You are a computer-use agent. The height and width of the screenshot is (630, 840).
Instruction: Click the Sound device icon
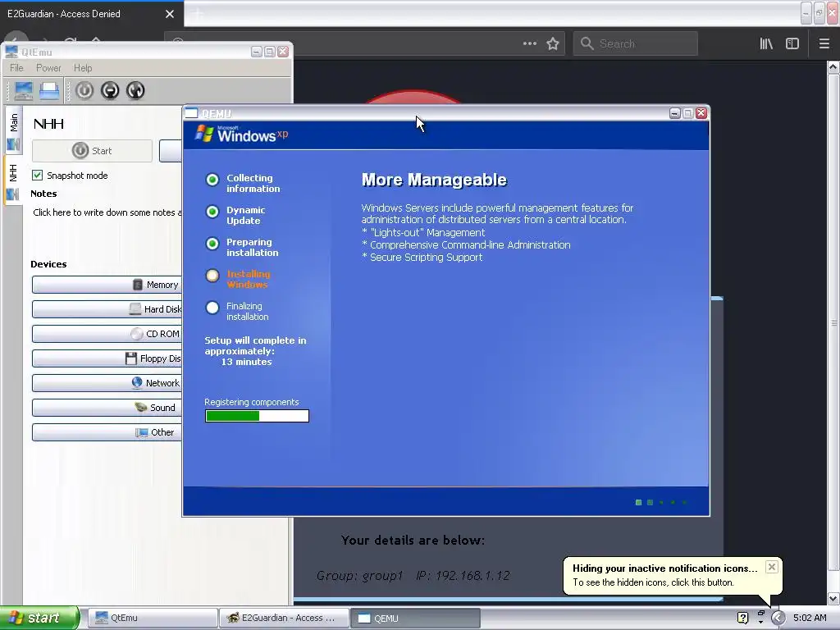141,407
